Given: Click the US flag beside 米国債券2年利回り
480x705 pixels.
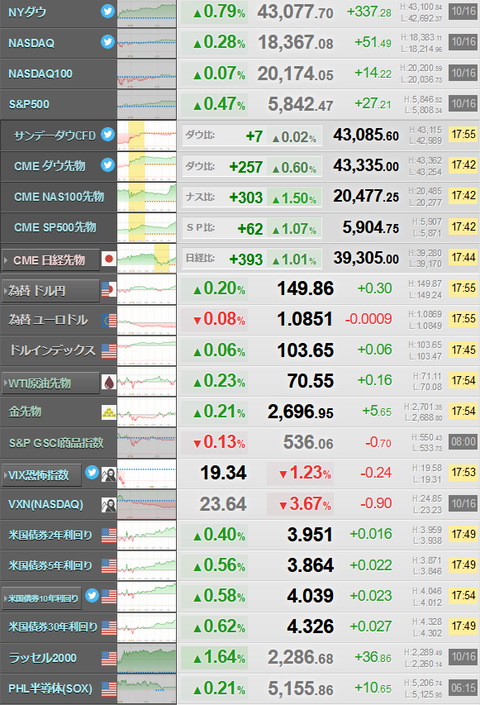Looking at the screenshot, I should [109, 535].
